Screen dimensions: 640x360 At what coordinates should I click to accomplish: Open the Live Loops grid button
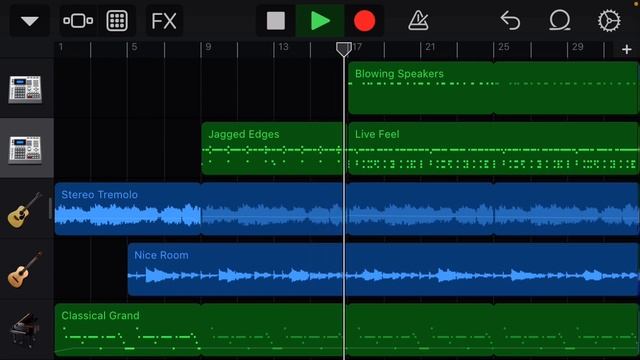click(x=117, y=21)
